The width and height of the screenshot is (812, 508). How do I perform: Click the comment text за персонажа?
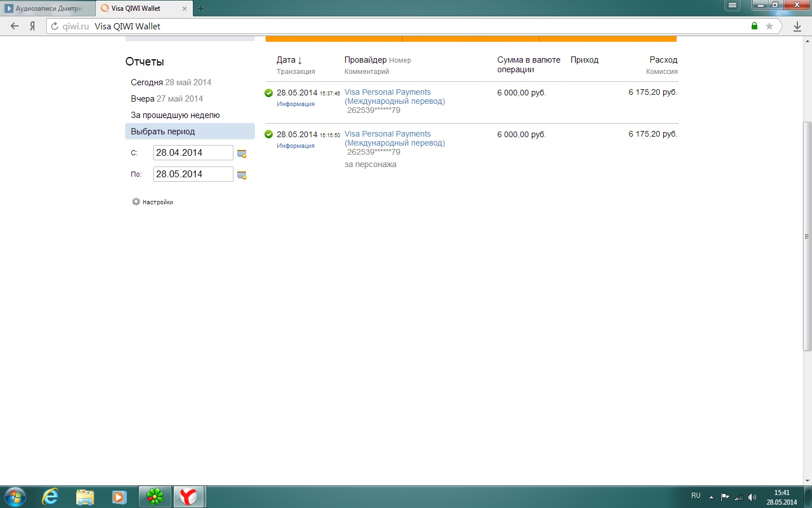pyautogui.click(x=370, y=164)
